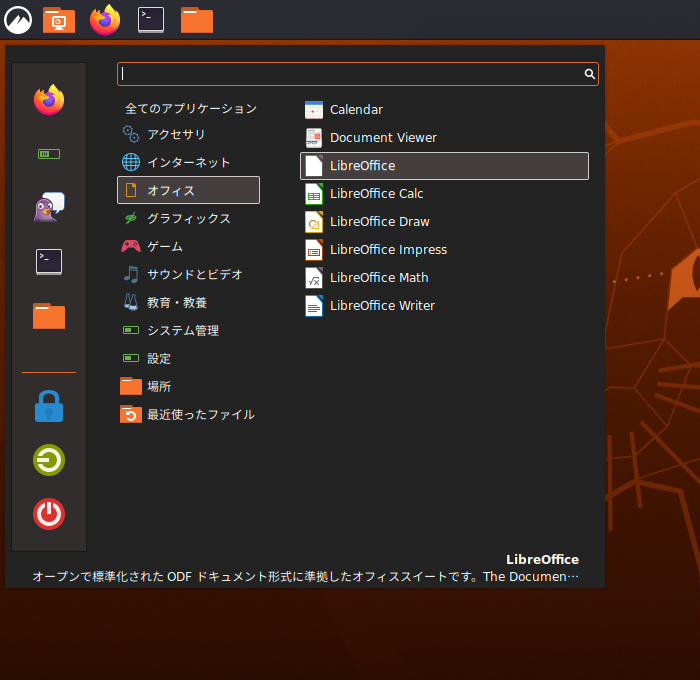Select システム管理 category
Image resolution: width=700 pixels, height=680 pixels.
point(188,330)
